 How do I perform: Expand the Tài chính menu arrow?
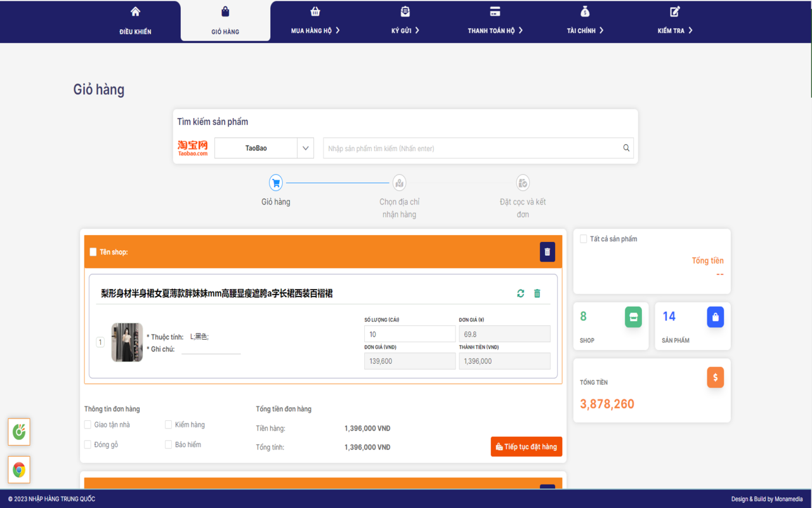(601, 30)
